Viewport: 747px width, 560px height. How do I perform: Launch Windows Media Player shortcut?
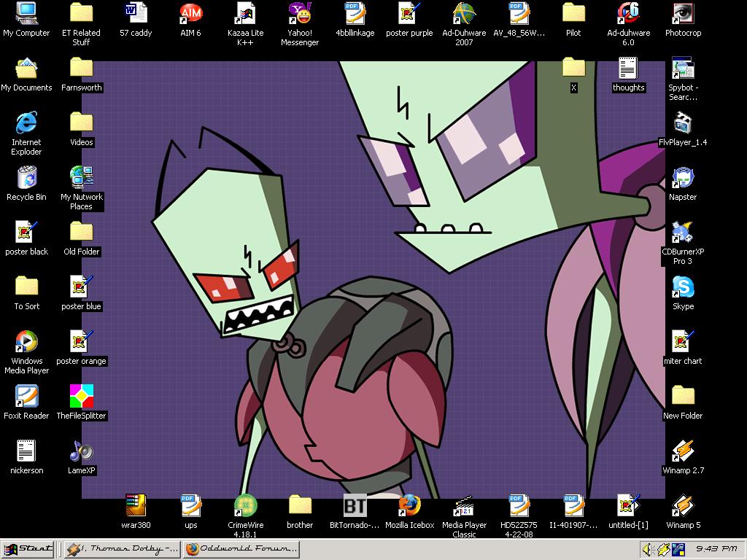[26, 341]
